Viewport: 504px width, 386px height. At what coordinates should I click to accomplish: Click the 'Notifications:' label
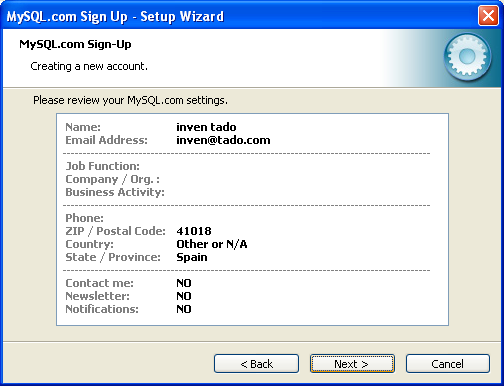point(102,309)
